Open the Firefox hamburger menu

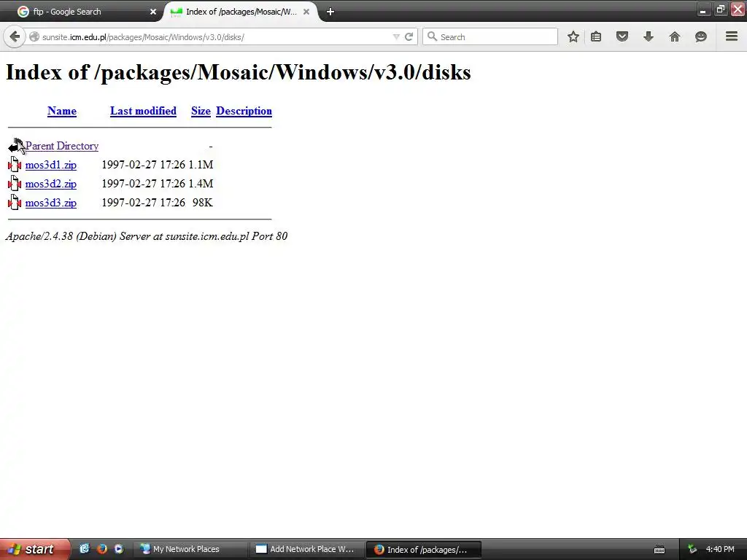(732, 36)
